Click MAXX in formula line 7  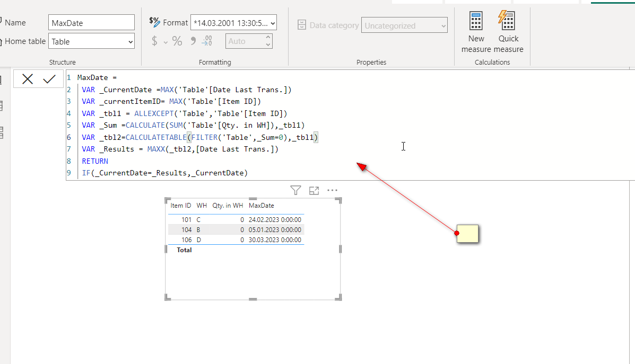(156, 149)
